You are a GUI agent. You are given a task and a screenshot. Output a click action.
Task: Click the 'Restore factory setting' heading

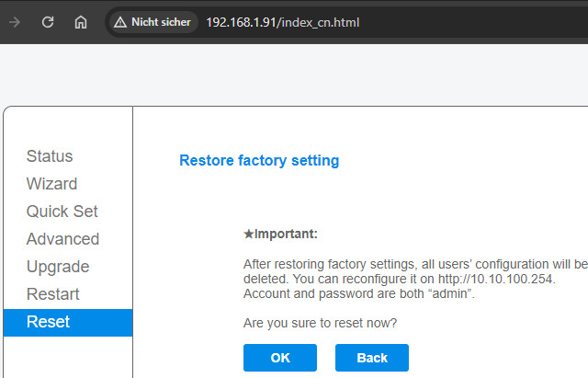(259, 161)
